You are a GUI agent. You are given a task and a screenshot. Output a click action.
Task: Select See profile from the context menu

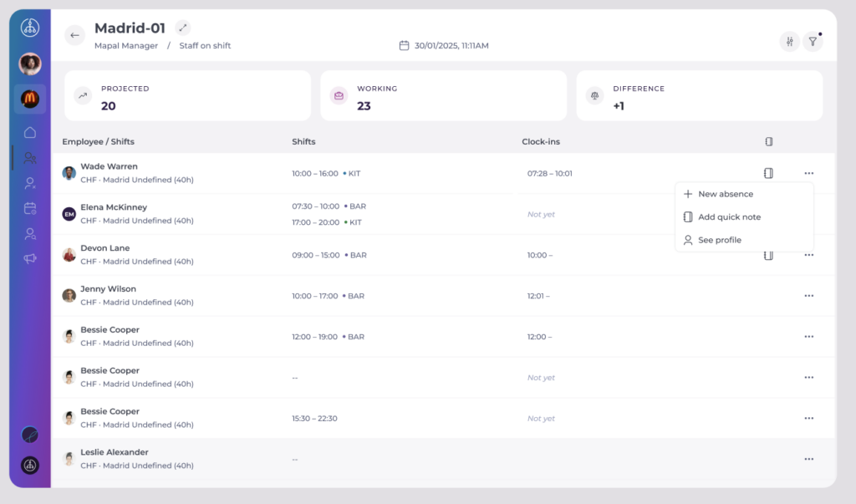pos(719,240)
